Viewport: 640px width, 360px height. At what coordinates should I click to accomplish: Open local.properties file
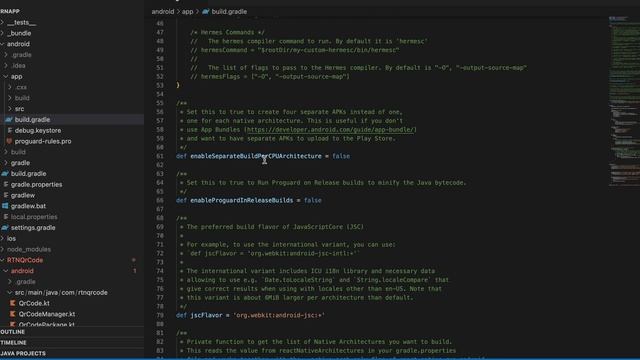[34, 217]
